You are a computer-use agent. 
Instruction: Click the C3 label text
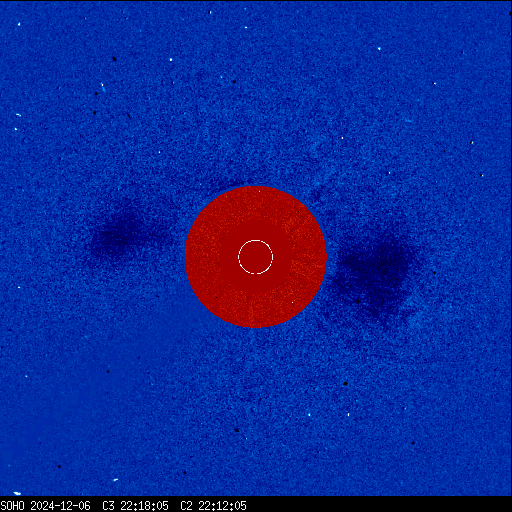[108, 506]
